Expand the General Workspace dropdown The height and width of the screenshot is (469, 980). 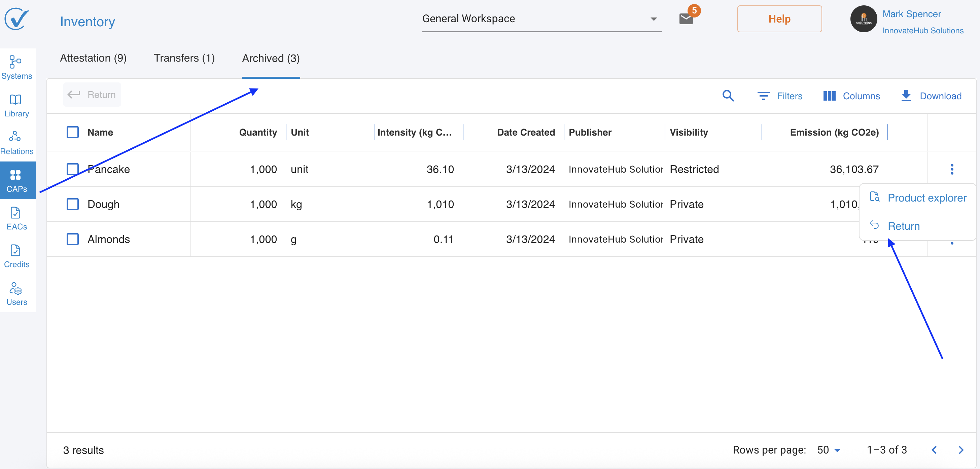[x=541, y=19]
